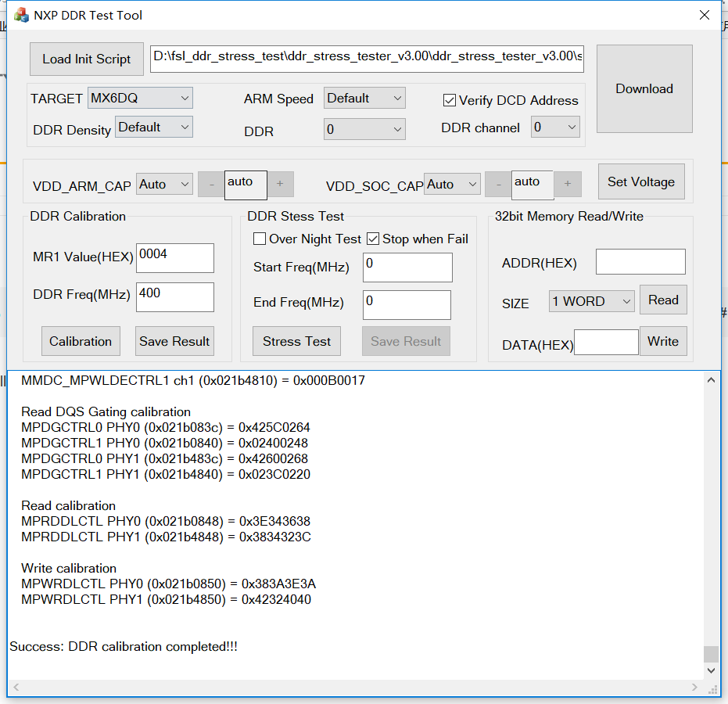Image resolution: width=728 pixels, height=704 pixels.
Task: Click the horizontal scroll right arrow
Action: pyautogui.click(x=694, y=688)
